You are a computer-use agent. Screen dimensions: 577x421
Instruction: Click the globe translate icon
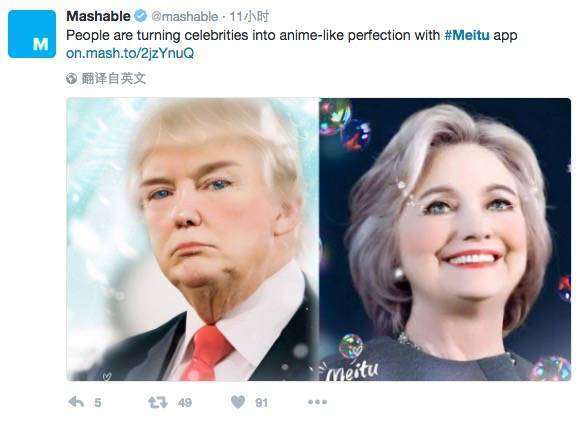click(x=71, y=78)
